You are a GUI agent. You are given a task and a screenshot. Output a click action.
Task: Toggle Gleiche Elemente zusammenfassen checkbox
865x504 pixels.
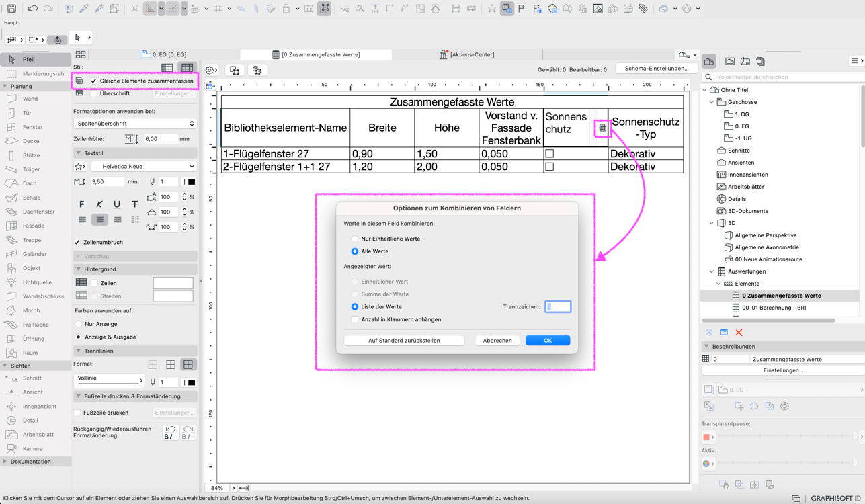point(93,81)
